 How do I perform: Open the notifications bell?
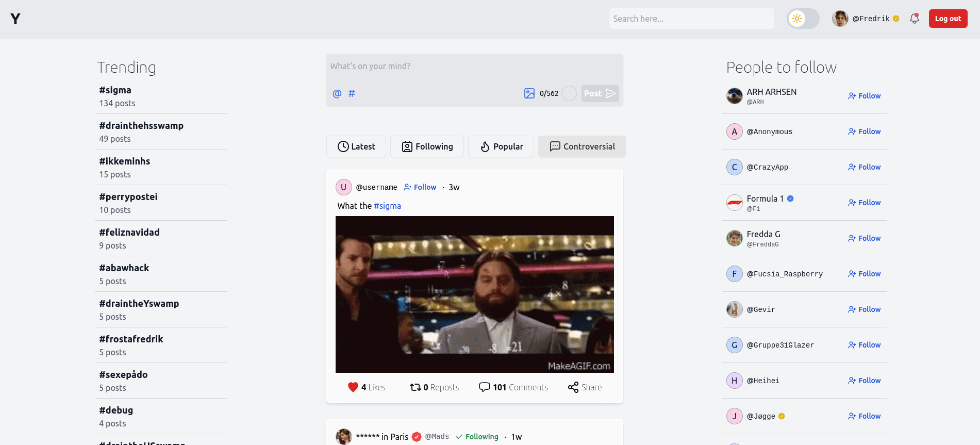(x=914, y=19)
